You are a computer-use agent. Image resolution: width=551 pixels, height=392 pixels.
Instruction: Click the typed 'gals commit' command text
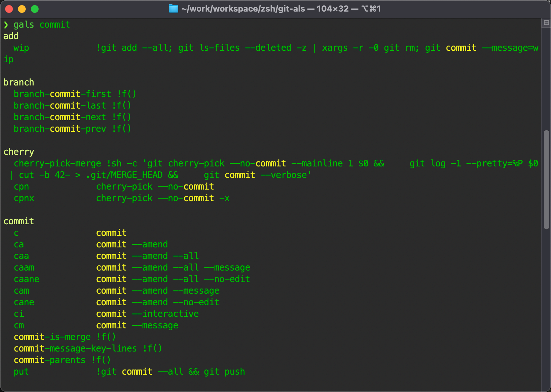pos(41,25)
